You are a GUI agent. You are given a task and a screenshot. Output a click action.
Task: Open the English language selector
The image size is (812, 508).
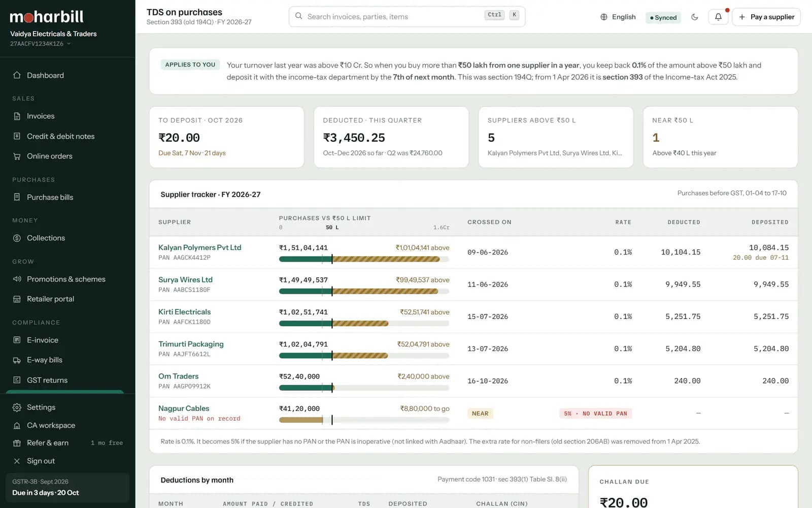pyautogui.click(x=618, y=17)
